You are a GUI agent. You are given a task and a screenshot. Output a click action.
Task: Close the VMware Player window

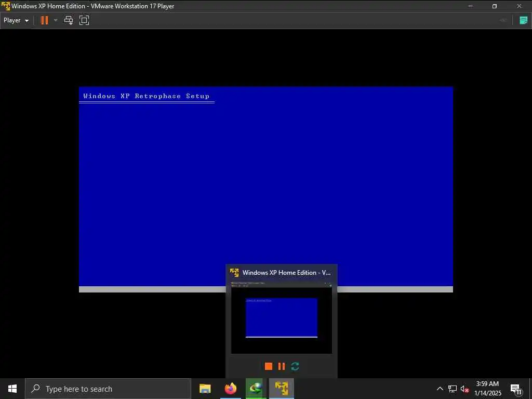point(519,6)
